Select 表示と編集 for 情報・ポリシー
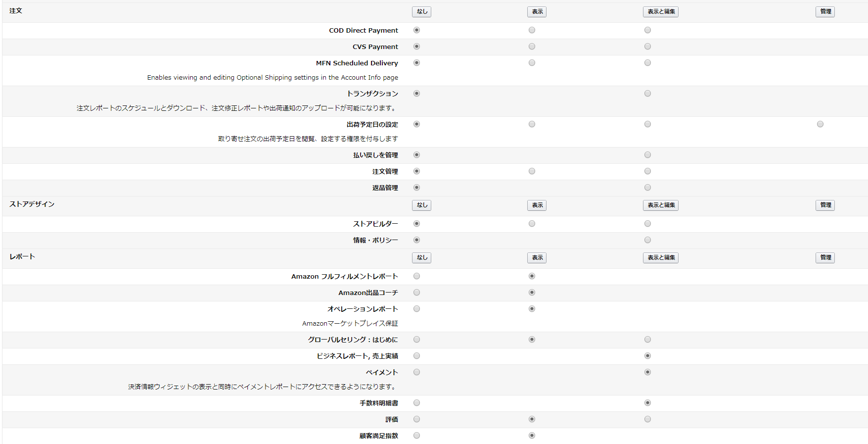868x444 pixels. pyautogui.click(x=647, y=240)
